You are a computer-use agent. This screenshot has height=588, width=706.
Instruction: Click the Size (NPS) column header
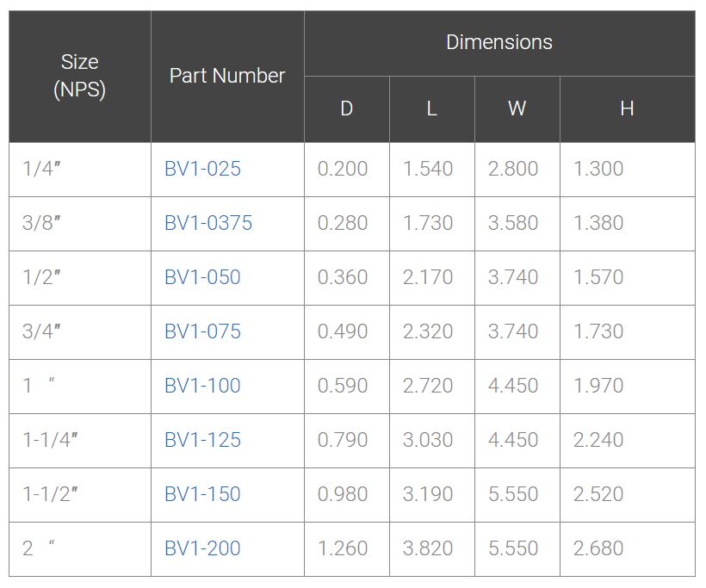(79, 76)
